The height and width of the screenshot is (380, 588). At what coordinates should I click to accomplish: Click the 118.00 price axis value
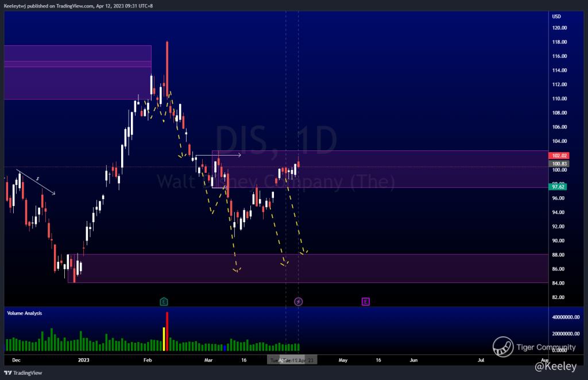pos(559,42)
